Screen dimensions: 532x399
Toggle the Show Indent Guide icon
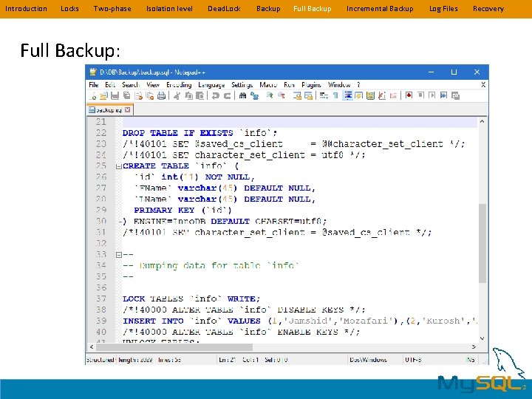click(x=348, y=95)
